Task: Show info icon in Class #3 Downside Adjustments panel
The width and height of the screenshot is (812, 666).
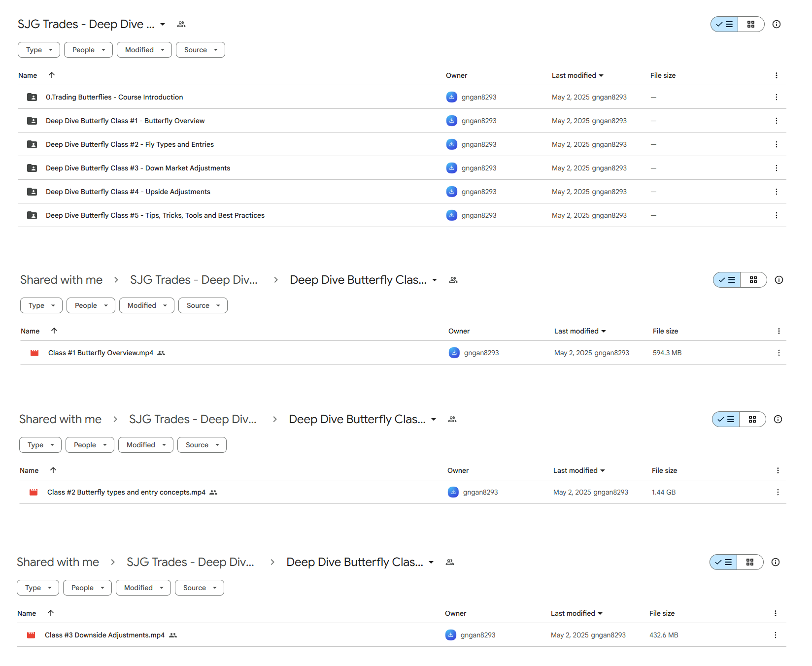Action: click(776, 562)
